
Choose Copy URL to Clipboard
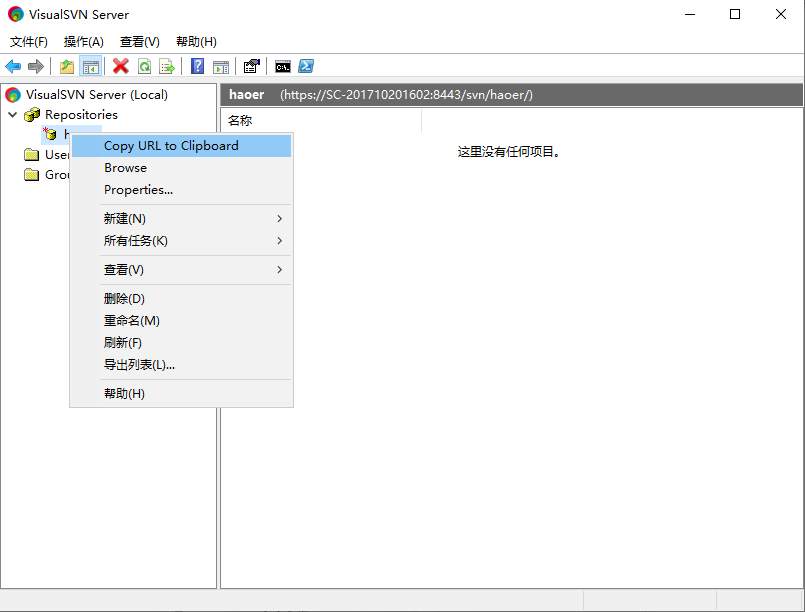click(181, 146)
